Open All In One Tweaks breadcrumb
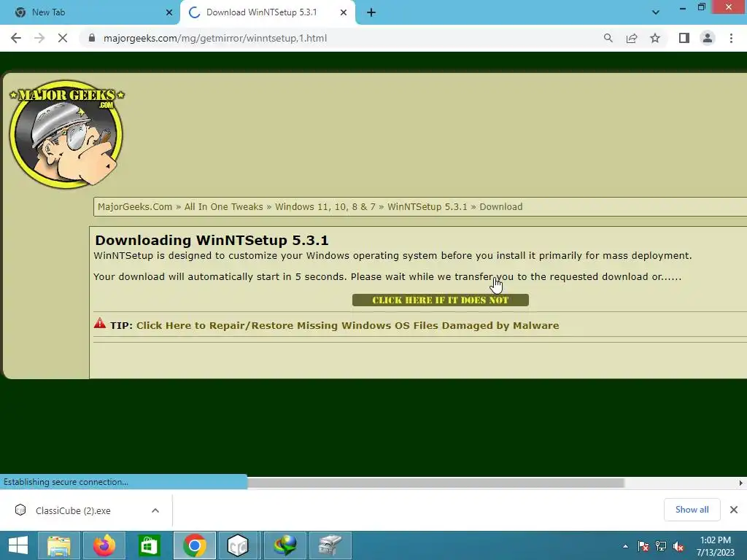 [223, 206]
